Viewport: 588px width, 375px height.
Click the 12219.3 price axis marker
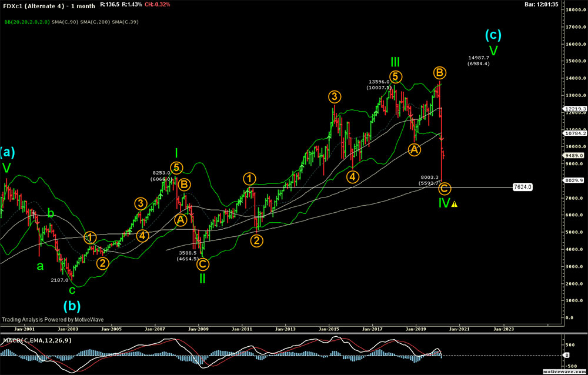tap(572, 109)
